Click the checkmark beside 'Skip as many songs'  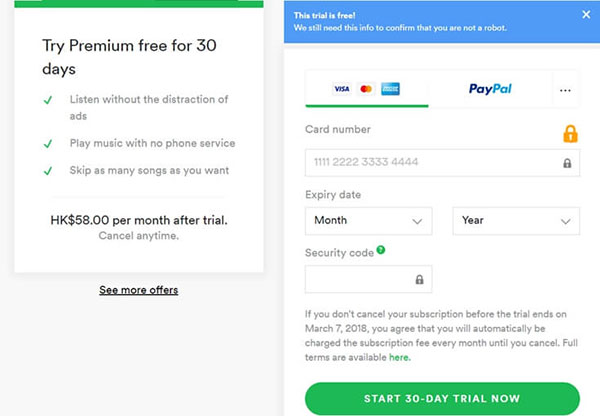click(x=48, y=171)
